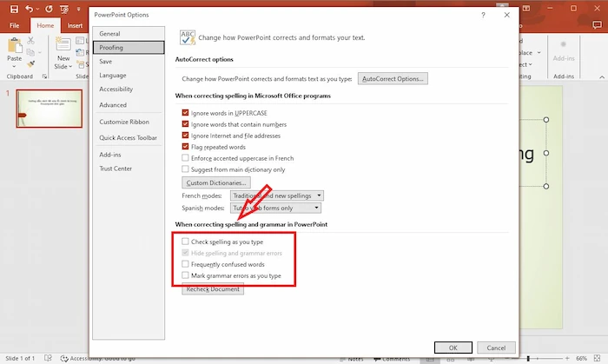
Task: Open the Advanced options category
Action: click(129, 105)
